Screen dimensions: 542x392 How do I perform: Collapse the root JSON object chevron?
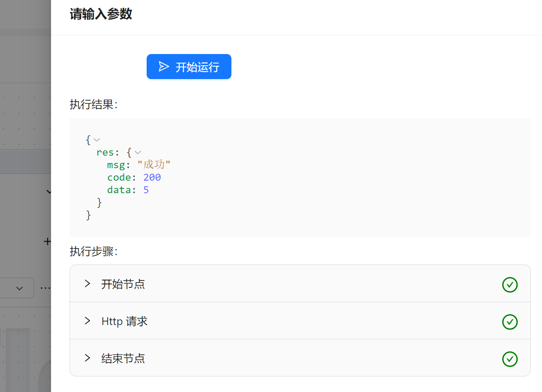click(97, 140)
